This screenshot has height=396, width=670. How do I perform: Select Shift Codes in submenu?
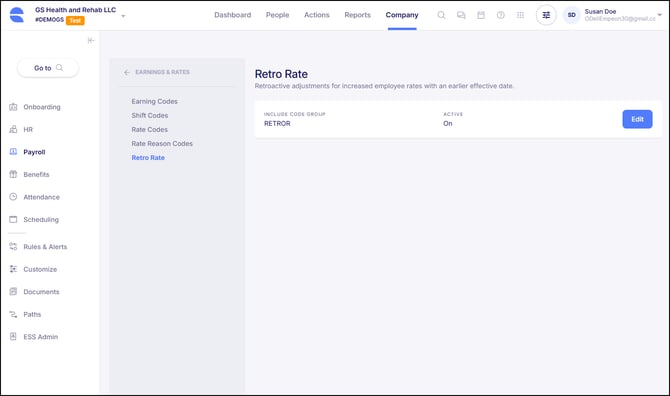pos(150,115)
